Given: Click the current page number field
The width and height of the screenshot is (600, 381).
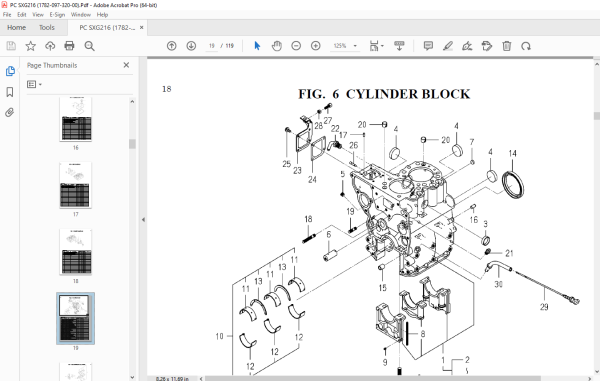Looking at the screenshot, I should tap(212, 46).
